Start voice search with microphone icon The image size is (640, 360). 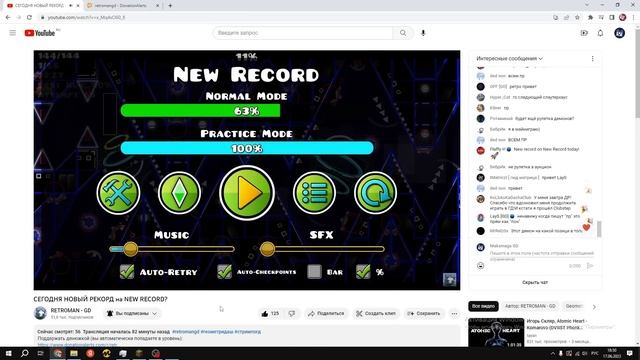click(423, 33)
